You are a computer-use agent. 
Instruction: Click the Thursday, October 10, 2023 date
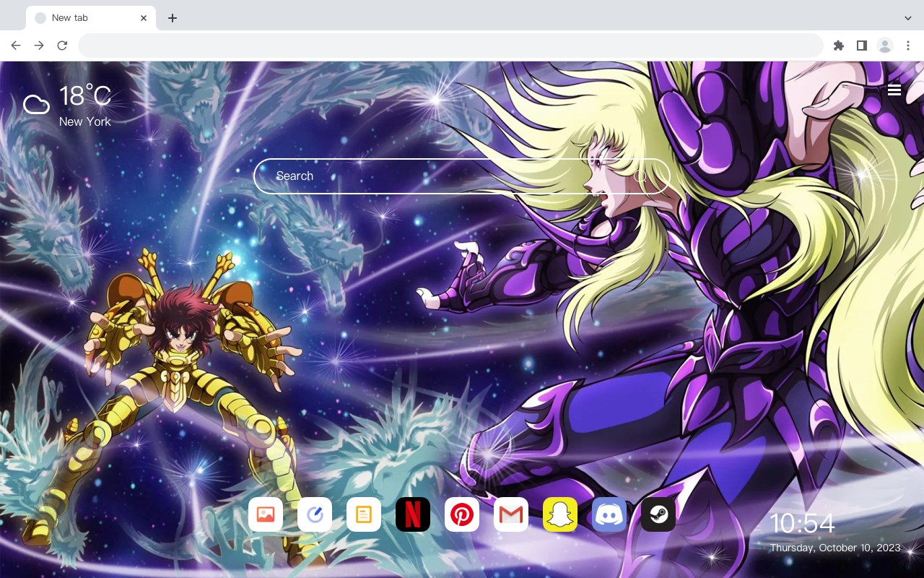pyautogui.click(x=835, y=548)
